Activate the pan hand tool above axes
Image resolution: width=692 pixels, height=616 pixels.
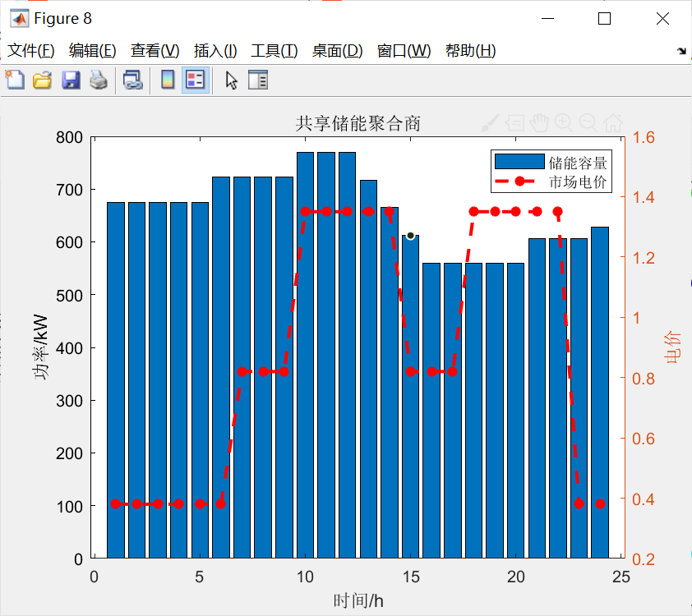[x=539, y=123]
